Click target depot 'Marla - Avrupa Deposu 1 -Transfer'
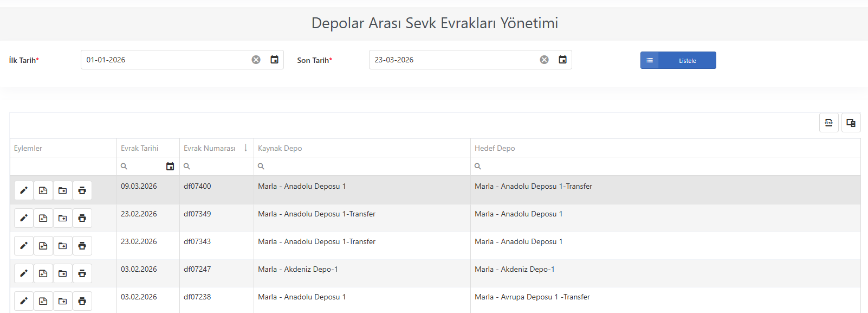The image size is (868, 313). [532, 297]
